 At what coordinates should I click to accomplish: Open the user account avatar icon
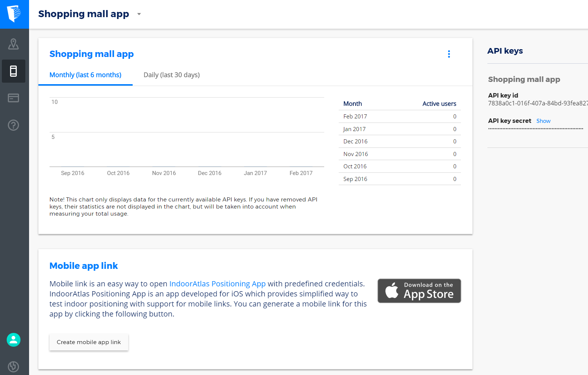pos(13,340)
